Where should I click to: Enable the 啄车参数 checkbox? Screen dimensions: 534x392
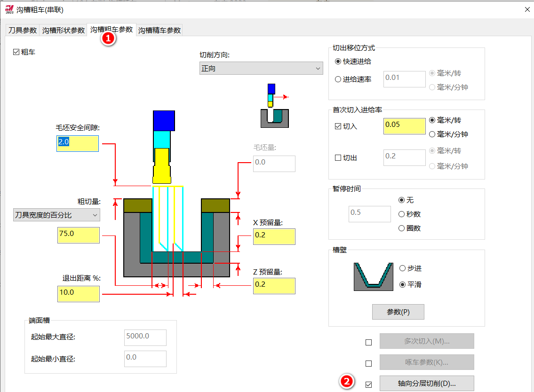click(368, 363)
